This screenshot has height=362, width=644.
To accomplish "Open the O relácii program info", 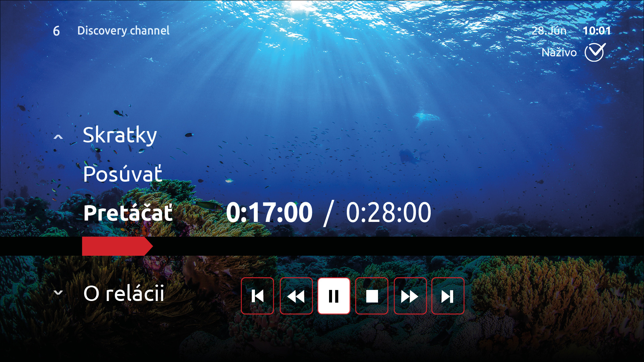I will click(x=124, y=293).
